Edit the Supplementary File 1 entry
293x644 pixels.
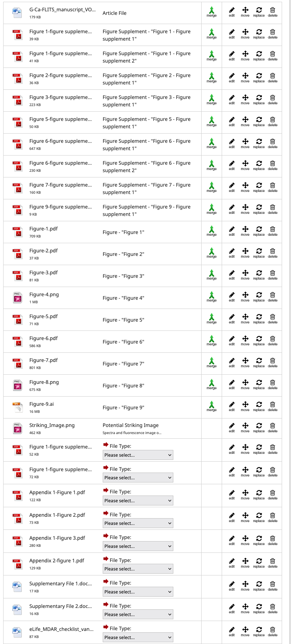coord(232,585)
